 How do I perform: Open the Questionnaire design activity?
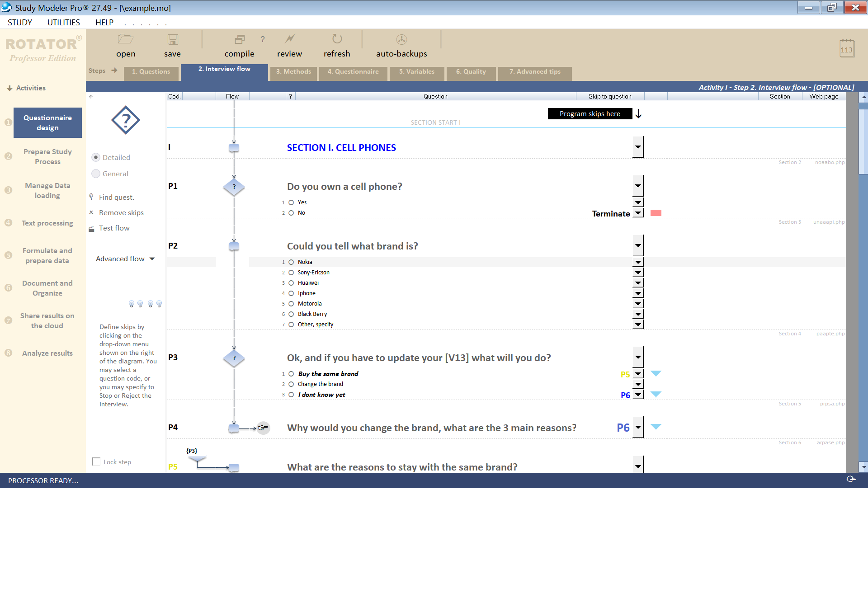pyautogui.click(x=47, y=122)
